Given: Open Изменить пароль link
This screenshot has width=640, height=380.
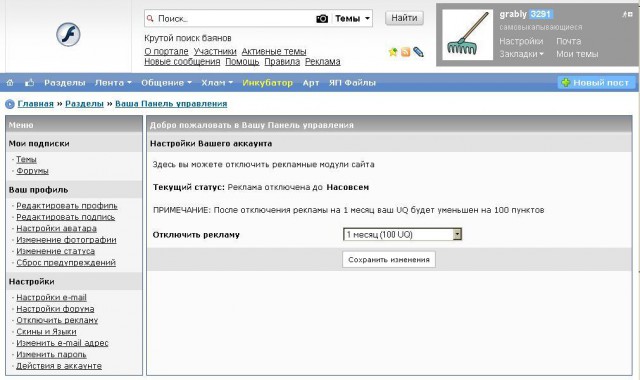Looking at the screenshot, I should pyautogui.click(x=51, y=355).
